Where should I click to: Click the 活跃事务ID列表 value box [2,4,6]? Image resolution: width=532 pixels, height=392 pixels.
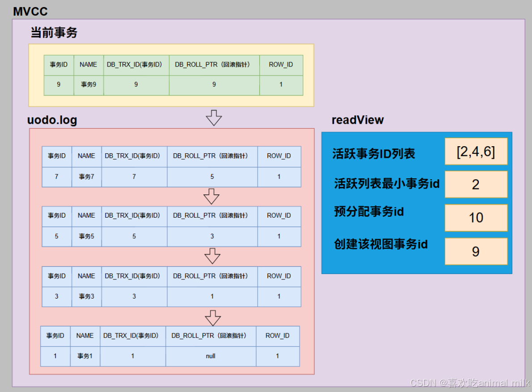(x=476, y=152)
